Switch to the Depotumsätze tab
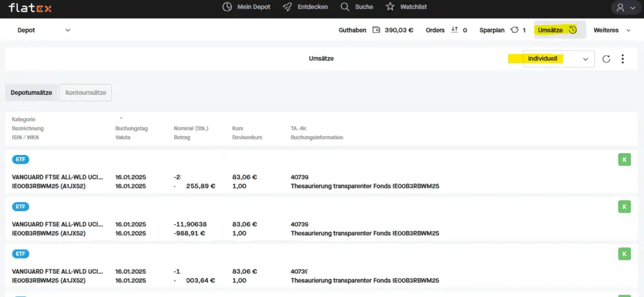Screen dimensions: 644x297 click(x=31, y=93)
